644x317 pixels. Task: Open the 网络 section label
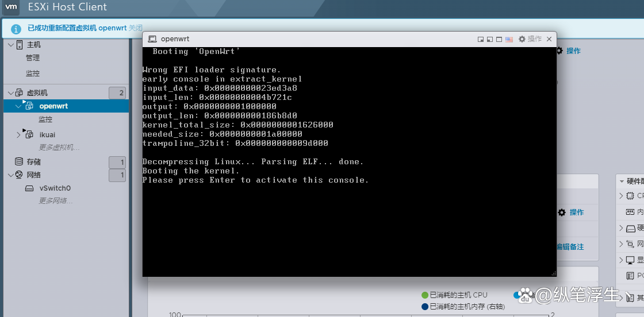pyautogui.click(x=34, y=175)
